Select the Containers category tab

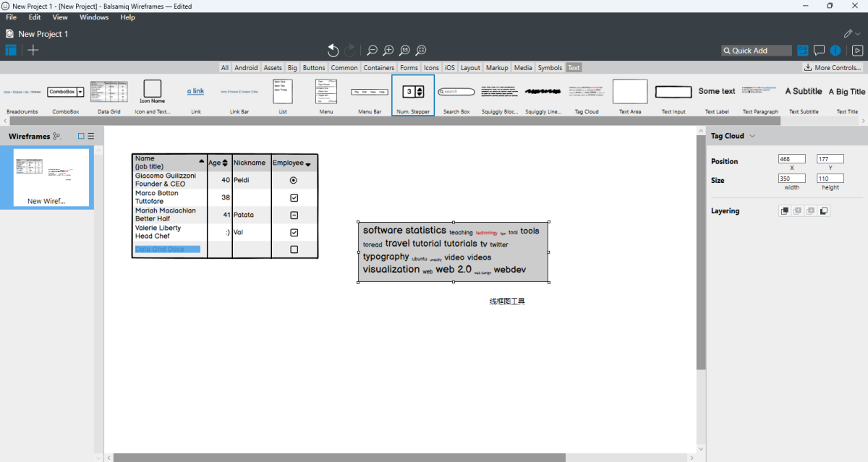[378, 68]
